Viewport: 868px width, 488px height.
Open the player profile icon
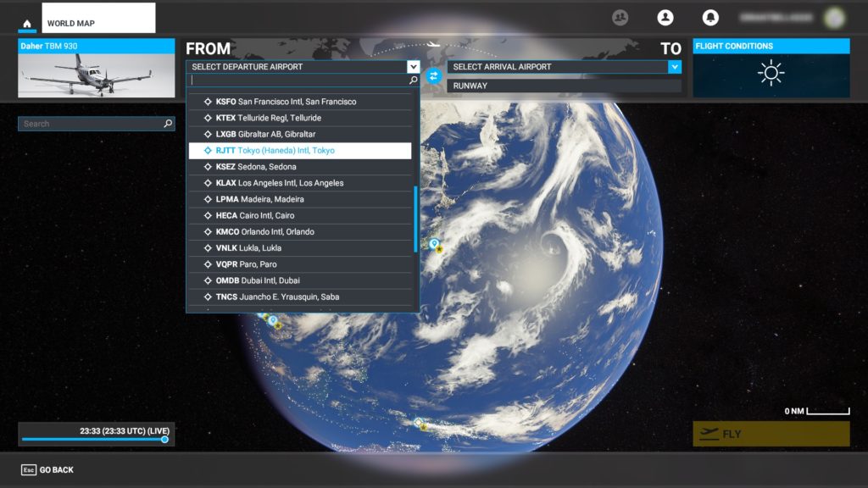pyautogui.click(x=665, y=18)
